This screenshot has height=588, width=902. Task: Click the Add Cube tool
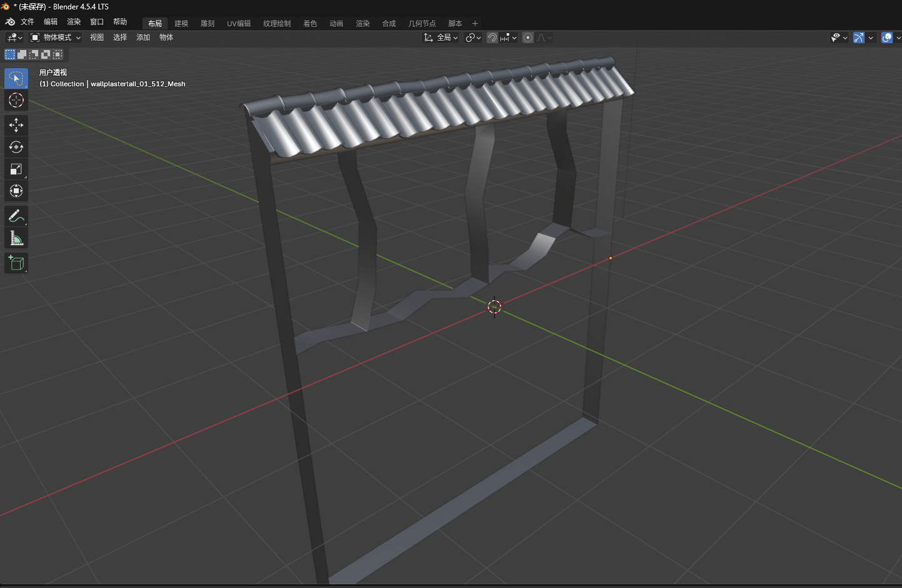pyautogui.click(x=16, y=263)
